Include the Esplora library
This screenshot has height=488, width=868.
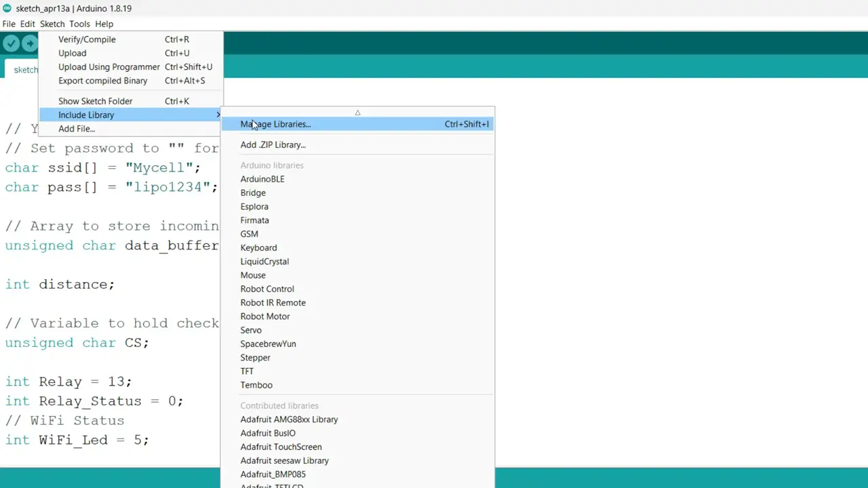pos(357,206)
